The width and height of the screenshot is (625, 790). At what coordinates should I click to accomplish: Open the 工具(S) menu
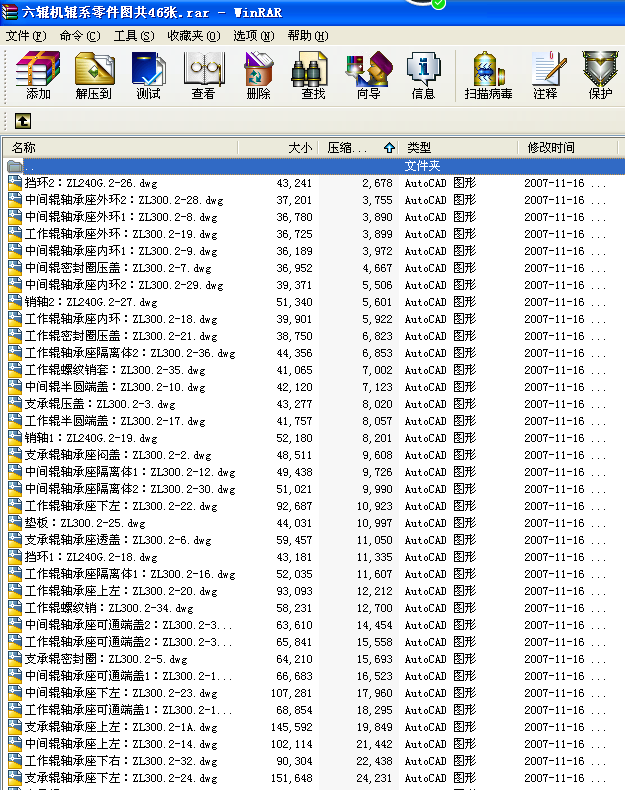point(133,36)
